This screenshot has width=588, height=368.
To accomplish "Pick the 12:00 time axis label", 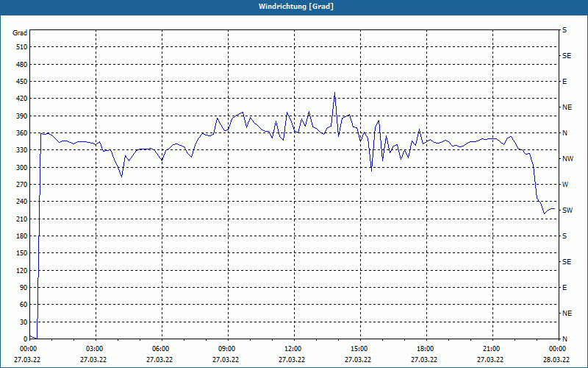I will (293, 349).
